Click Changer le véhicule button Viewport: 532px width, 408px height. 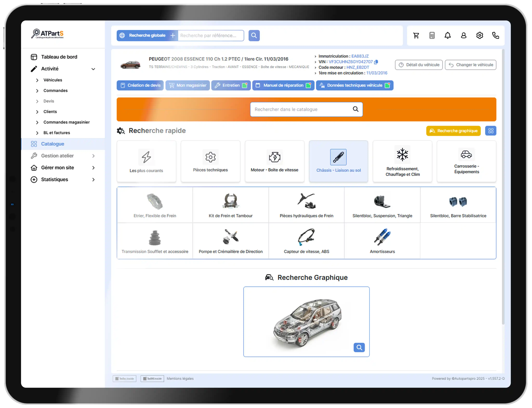tap(470, 65)
